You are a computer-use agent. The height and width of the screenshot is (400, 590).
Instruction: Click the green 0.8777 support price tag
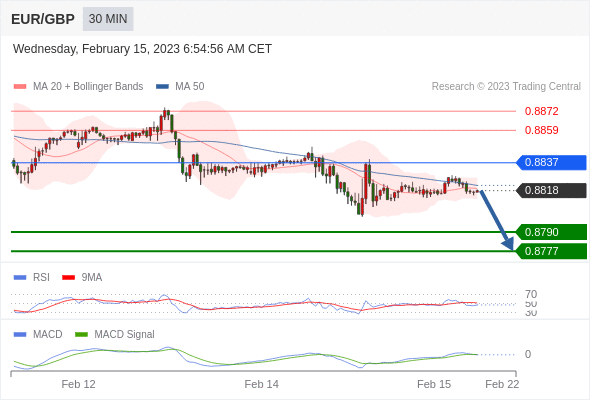(x=551, y=251)
